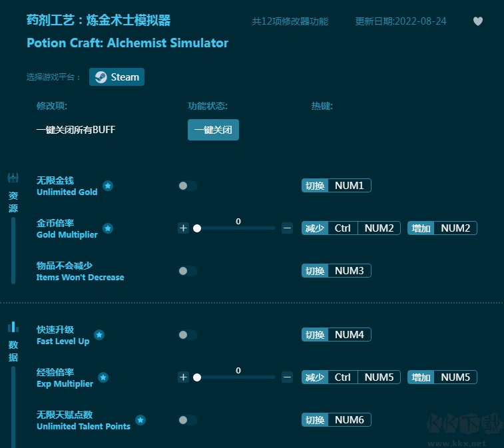Click the data category bar-chart icon
The image size is (504, 448).
pos(13,327)
